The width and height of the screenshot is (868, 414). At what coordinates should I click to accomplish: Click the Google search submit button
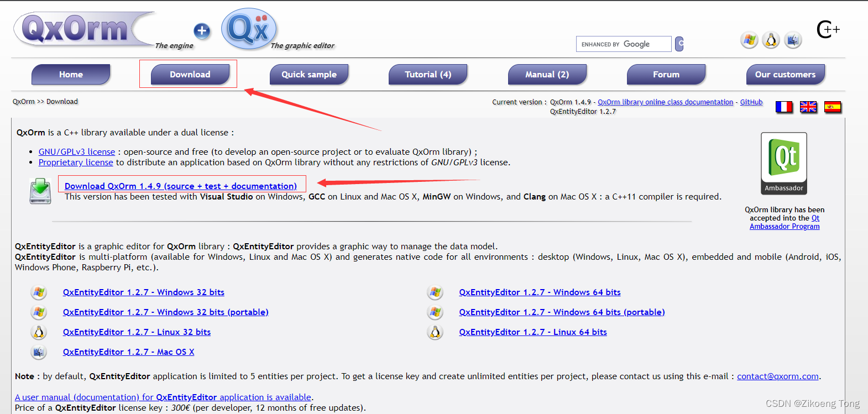click(x=679, y=44)
